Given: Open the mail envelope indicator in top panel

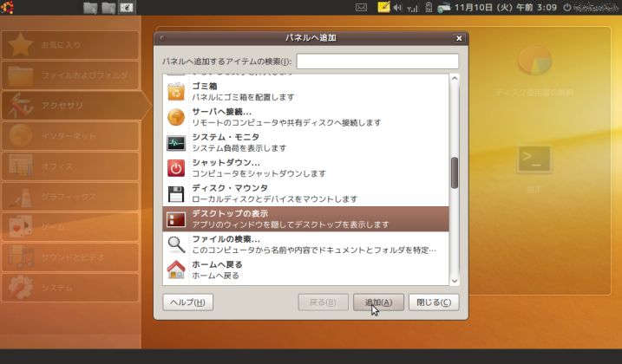Looking at the screenshot, I should click(361, 7).
